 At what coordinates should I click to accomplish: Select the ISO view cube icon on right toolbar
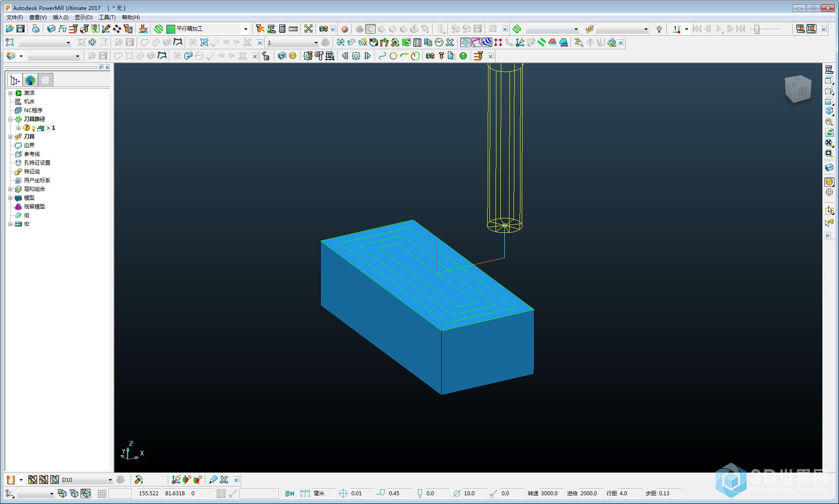[x=829, y=111]
